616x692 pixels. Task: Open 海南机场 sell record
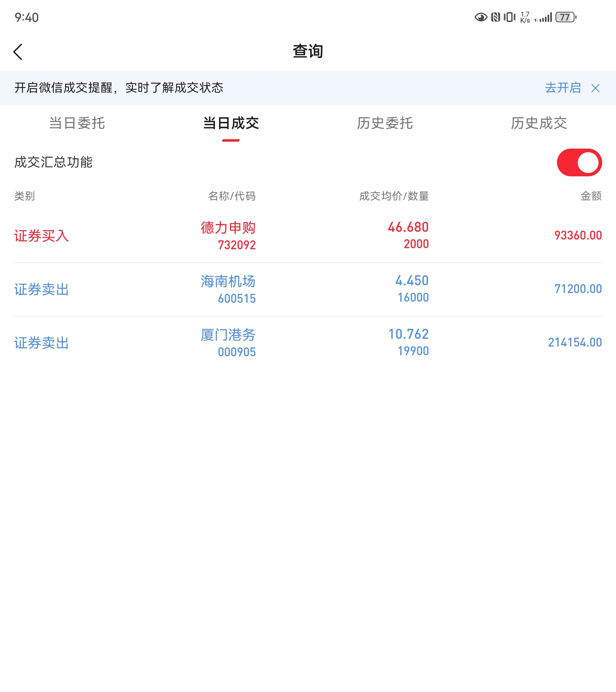point(228,281)
